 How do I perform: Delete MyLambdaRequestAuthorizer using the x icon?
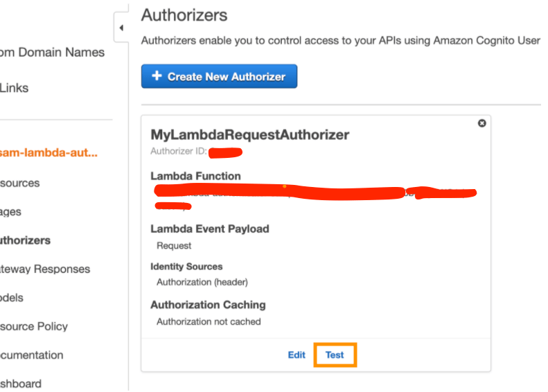pyautogui.click(x=482, y=123)
